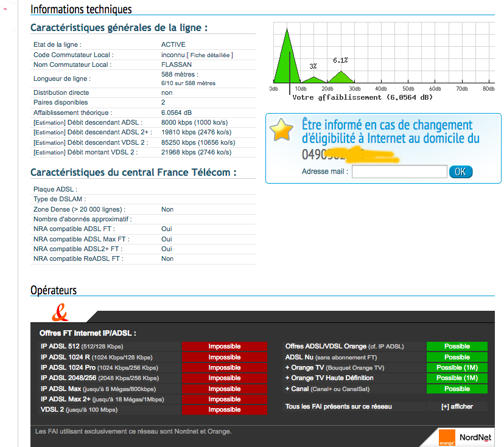Click Possible (1M) for Orange TV Bouquet
This screenshot has width=504, height=447.
pyautogui.click(x=457, y=368)
